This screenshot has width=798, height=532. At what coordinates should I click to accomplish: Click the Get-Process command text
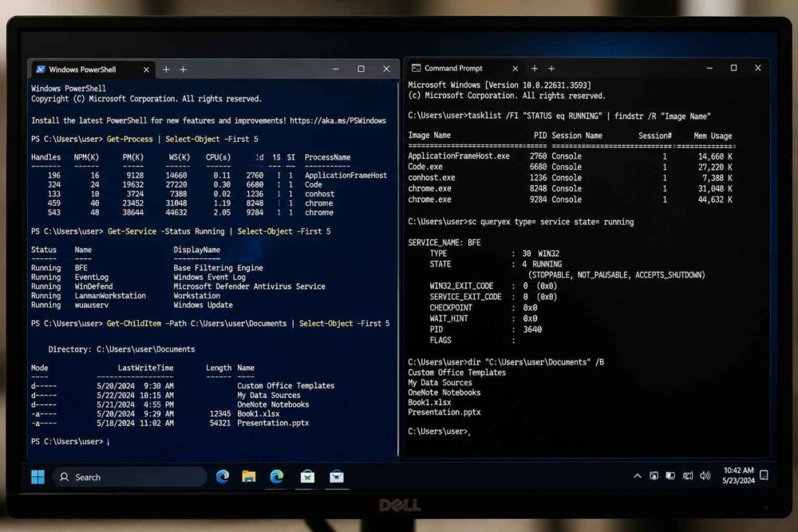tap(129, 139)
